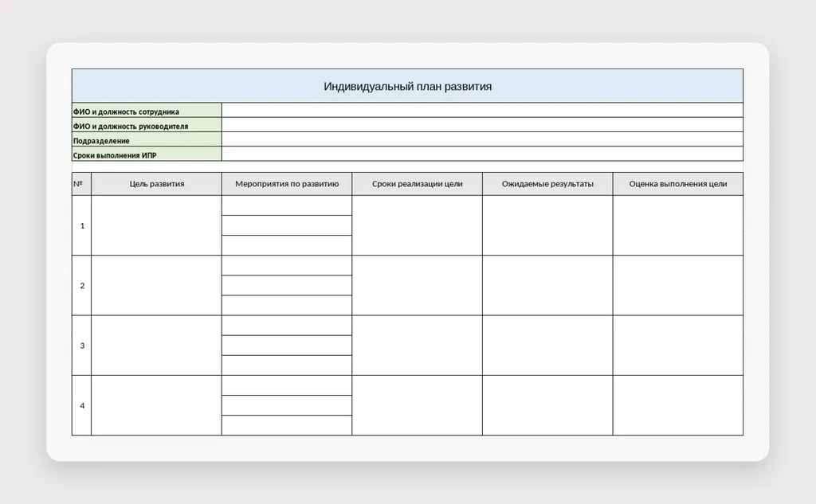Screen dimensions: 816x504
Task: Click the "Ожидаемые результаты" cell in row 1
Action: [x=547, y=225]
